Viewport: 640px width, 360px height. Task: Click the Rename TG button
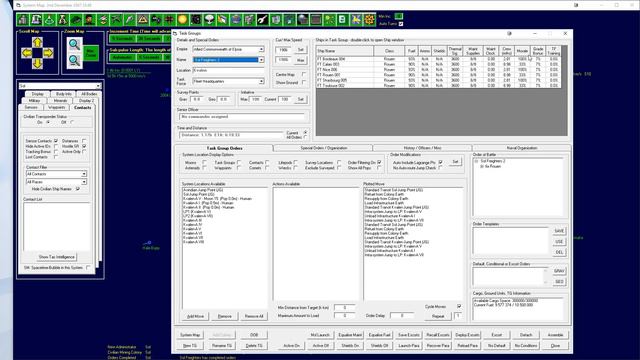(x=222, y=345)
